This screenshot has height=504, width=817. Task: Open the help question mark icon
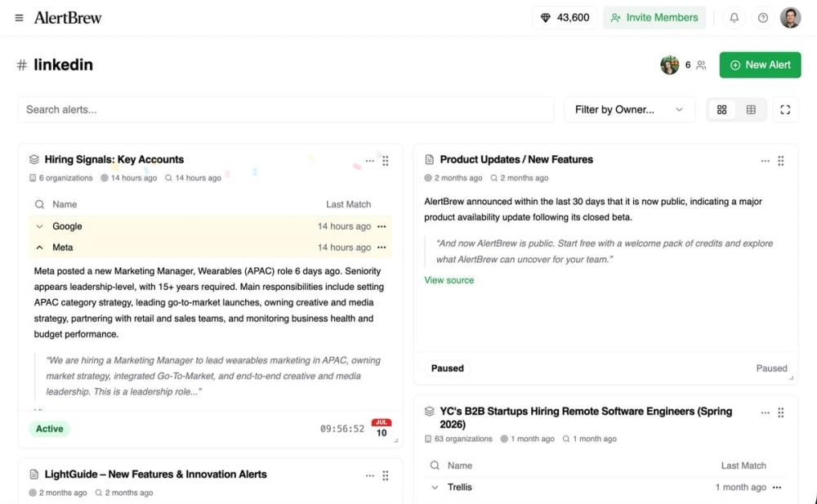763,18
